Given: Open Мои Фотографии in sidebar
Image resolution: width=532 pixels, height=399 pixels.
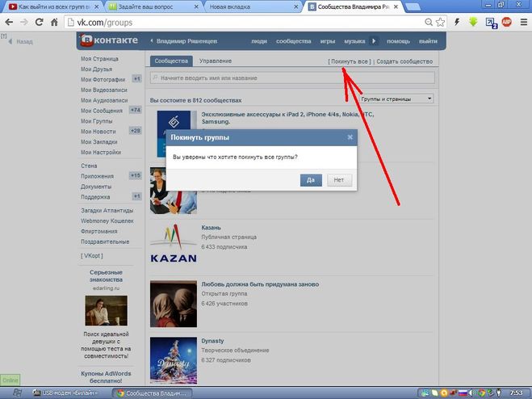Looking at the screenshot, I should coord(103,79).
